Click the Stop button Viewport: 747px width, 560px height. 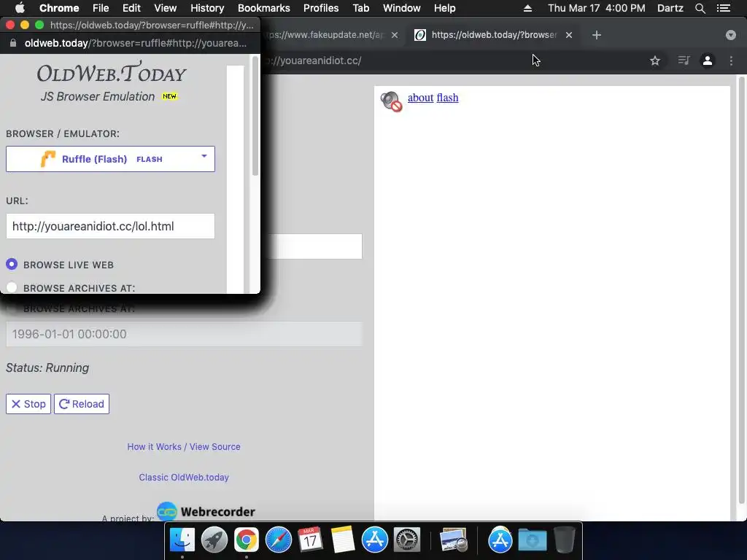pos(28,404)
